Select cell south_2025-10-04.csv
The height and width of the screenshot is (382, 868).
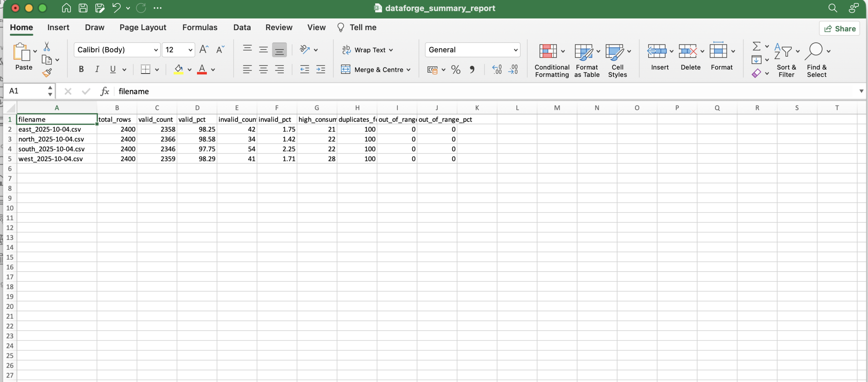coord(57,149)
